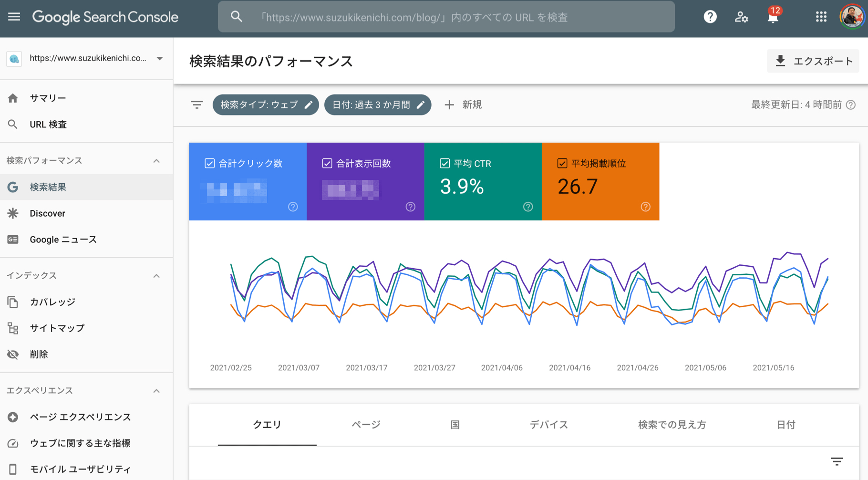Click the 平均 CTR 3.9% metric card
This screenshot has width=868, height=480.
[483, 181]
